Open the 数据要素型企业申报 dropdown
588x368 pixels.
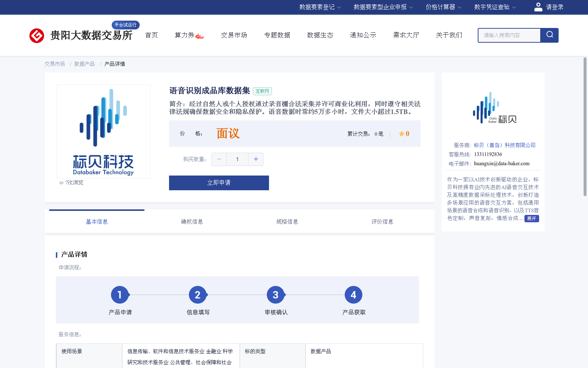click(x=383, y=7)
